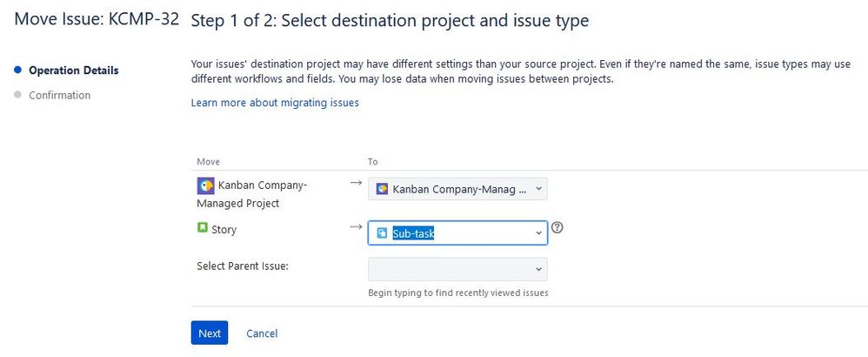Click the Move Issue: KCMP-32 heading

point(97,21)
